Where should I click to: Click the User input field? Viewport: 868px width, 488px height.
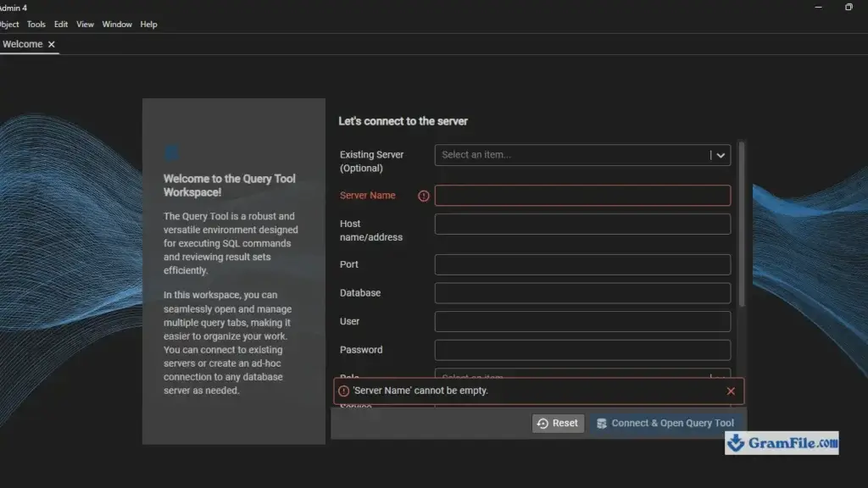(582, 321)
